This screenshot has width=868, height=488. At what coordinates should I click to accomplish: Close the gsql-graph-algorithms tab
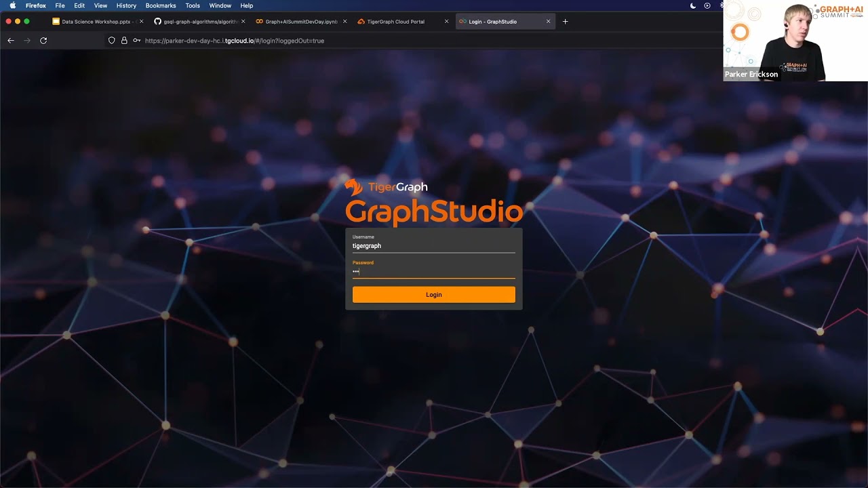click(x=243, y=22)
